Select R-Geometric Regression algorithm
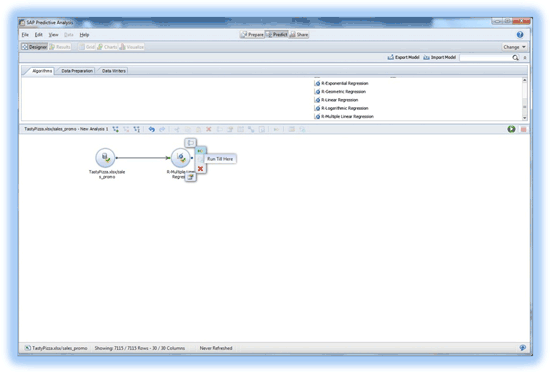The height and width of the screenshot is (372, 550). pyautogui.click(x=340, y=92)
